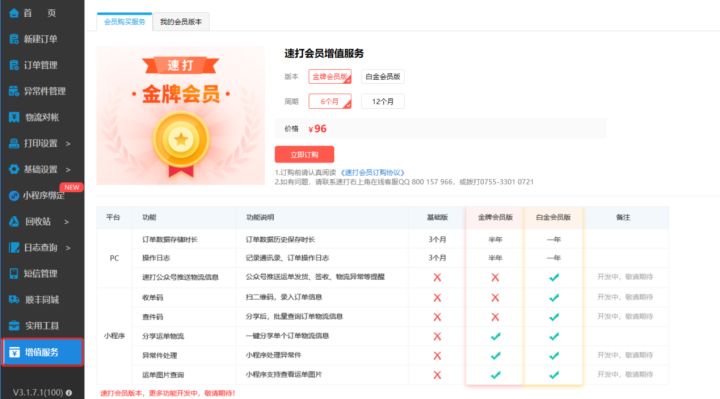Click the 金牌会员 promotional image
The height and width of the screenshot is (399, 720).
tap(180, 116)
